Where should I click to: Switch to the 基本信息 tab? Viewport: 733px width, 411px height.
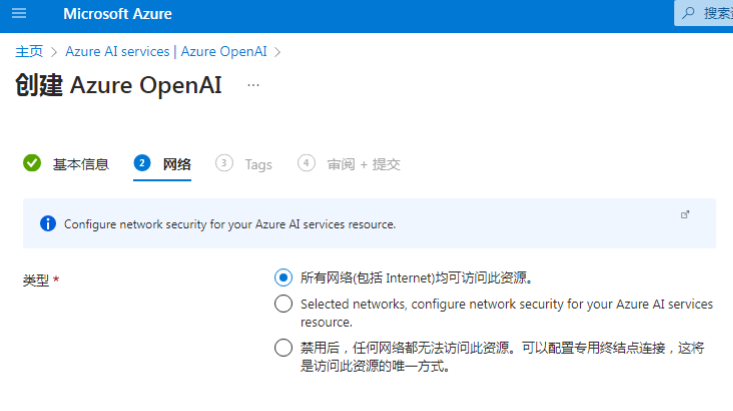80,165
